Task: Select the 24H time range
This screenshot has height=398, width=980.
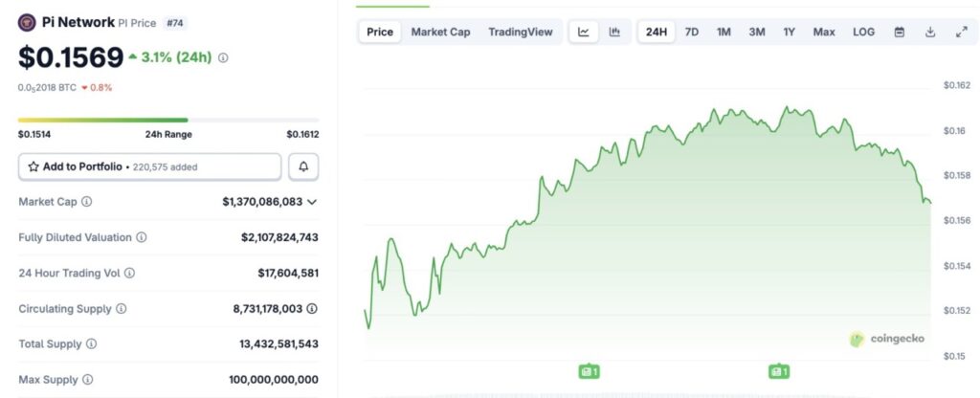Action: 657,32
